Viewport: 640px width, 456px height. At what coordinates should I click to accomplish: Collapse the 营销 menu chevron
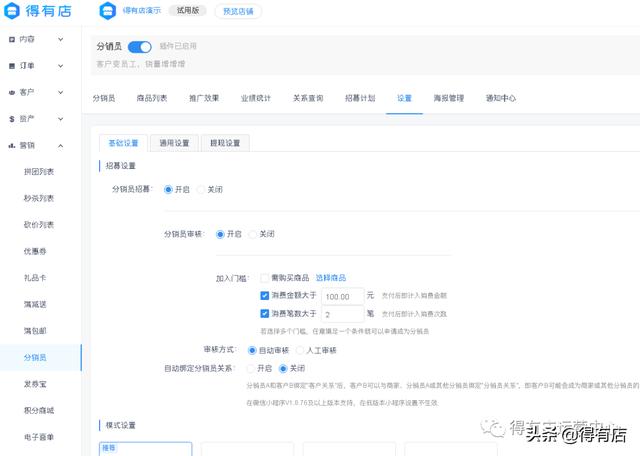[x=60, y=146]
